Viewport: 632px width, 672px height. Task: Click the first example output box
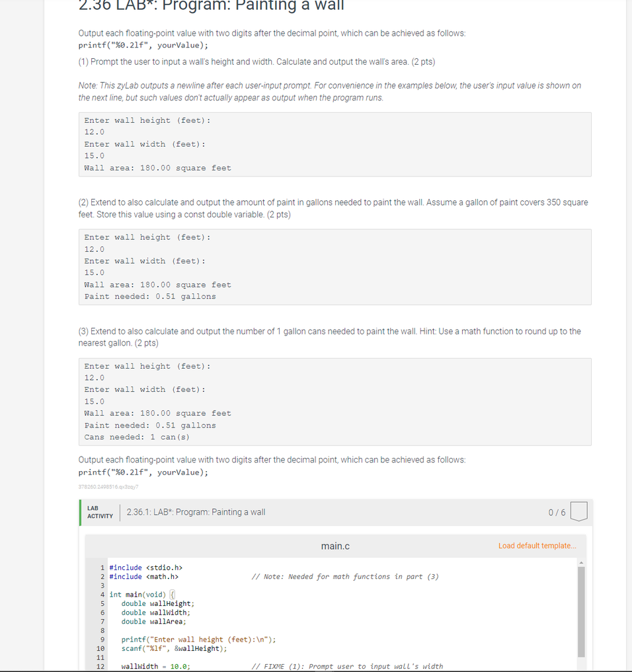pyautogui.click(x=335, y=144)
